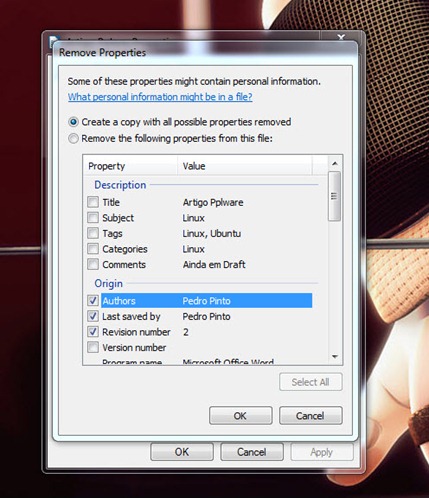Click the Select All button
The width and height of the screenshot is (429, 498).
[311, 382]
